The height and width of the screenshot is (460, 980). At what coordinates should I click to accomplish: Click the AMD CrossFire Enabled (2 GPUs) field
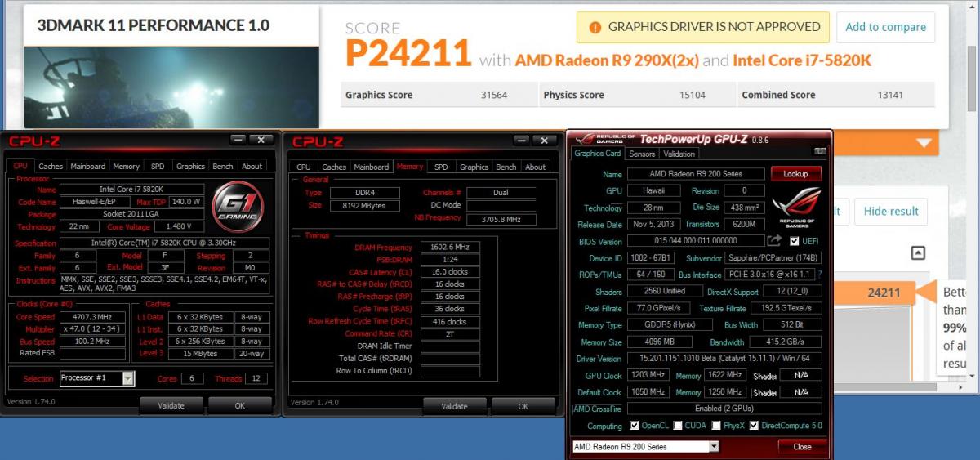[x=724, y=409]
